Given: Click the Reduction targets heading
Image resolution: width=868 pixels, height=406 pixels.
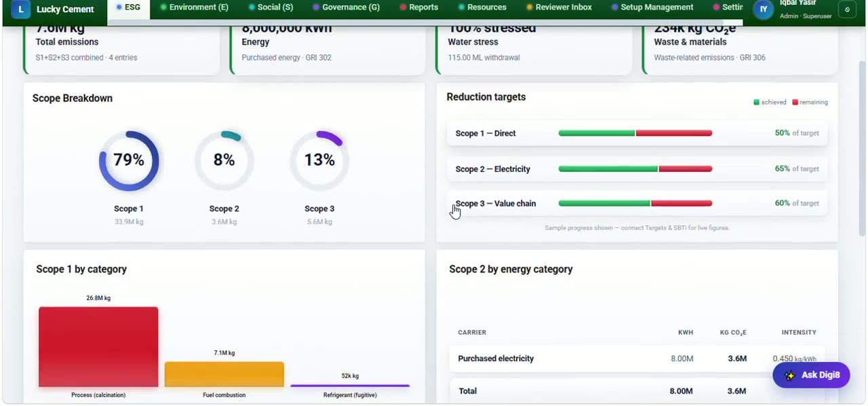Looking at the screenshot, I should [x=486, y=97].
